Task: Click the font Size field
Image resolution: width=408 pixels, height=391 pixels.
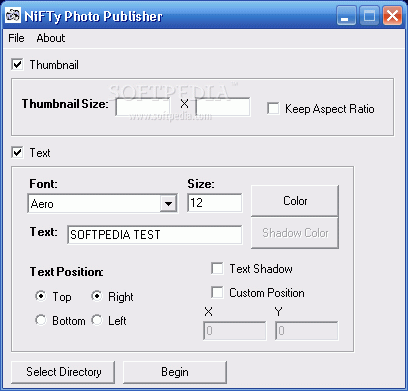Action: click(x=215, y=203)
